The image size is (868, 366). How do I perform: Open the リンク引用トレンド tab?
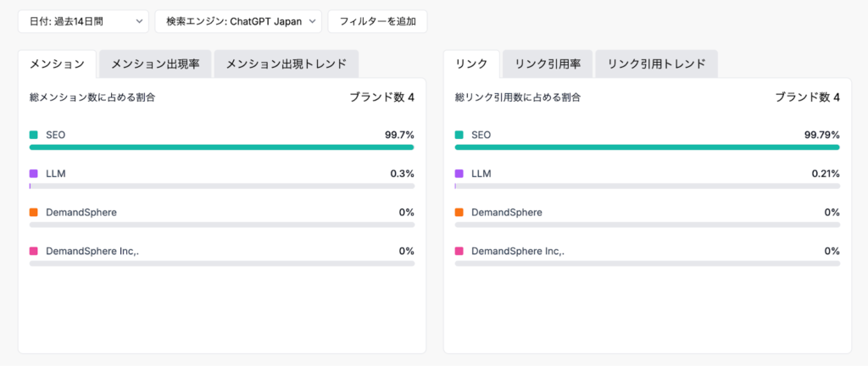pyautogui.click(x=656, y=64)
